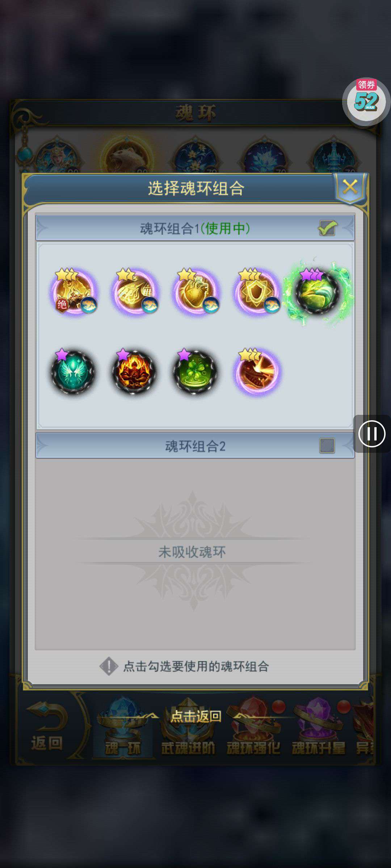The width and height of the screenshot is (391, 868).
Task: Close the 选择魂环组合 dialog
Action: coord(350,187)
